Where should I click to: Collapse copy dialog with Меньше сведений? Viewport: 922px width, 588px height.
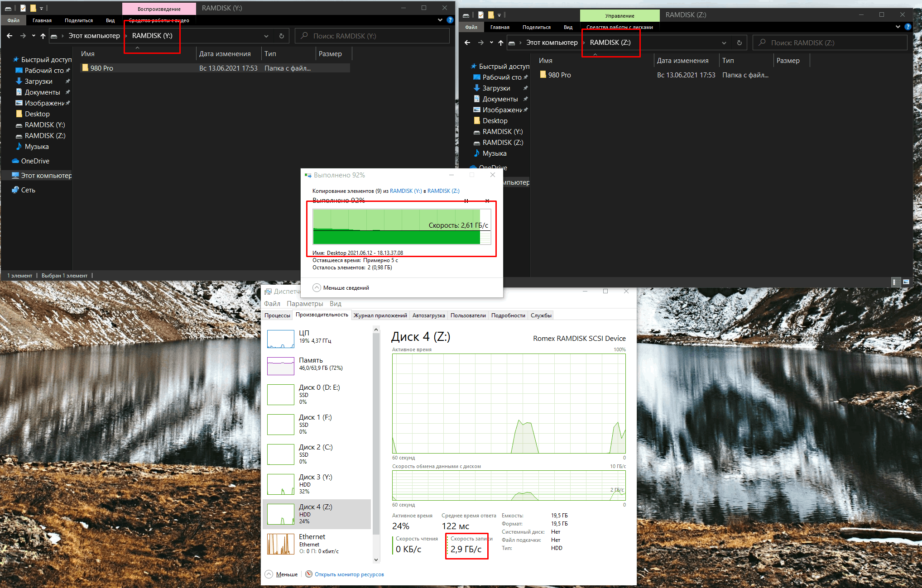(341, 287)
